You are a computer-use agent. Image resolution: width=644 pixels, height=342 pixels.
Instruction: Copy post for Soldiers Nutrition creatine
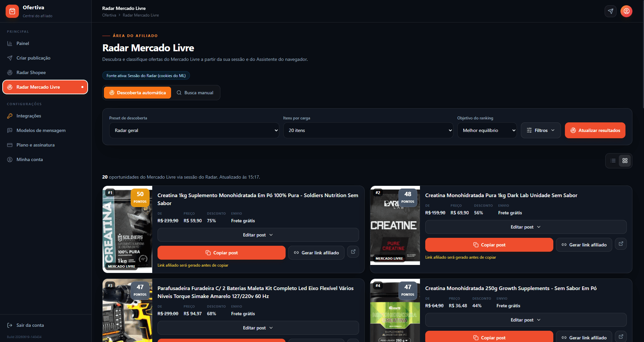(221, 253)
